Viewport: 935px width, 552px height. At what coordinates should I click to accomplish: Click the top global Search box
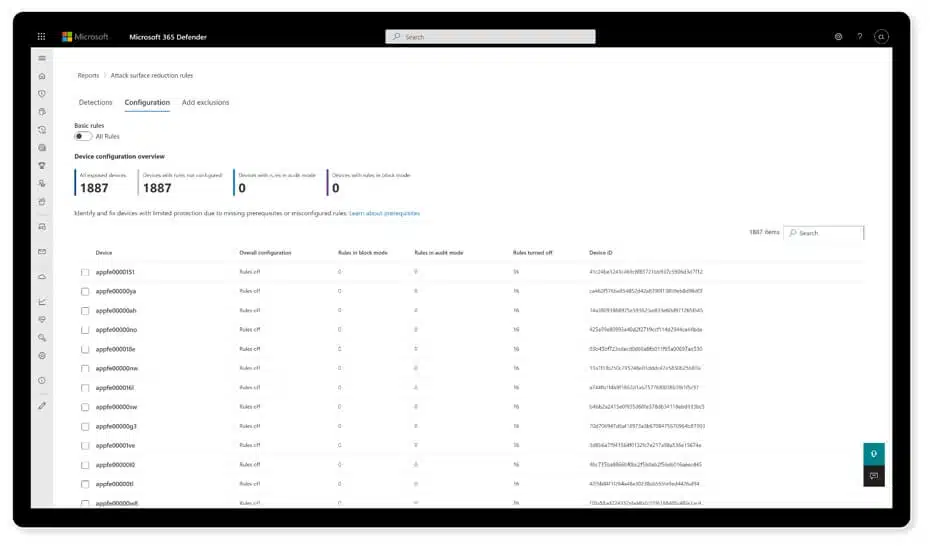490,37
